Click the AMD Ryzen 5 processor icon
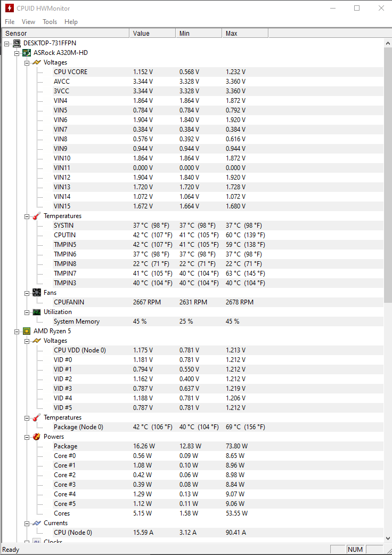The image size is (392, 555). tap(27, 331)
